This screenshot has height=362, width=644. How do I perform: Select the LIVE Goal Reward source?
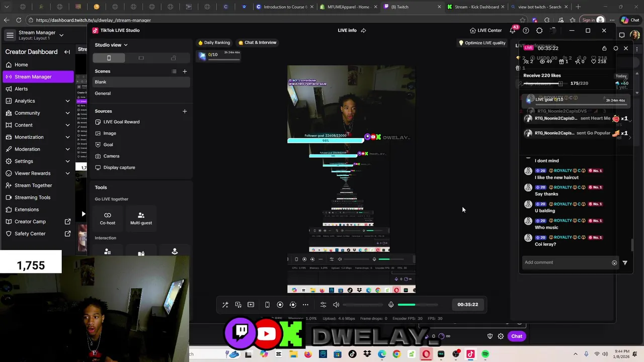click(x=141, y=122)
